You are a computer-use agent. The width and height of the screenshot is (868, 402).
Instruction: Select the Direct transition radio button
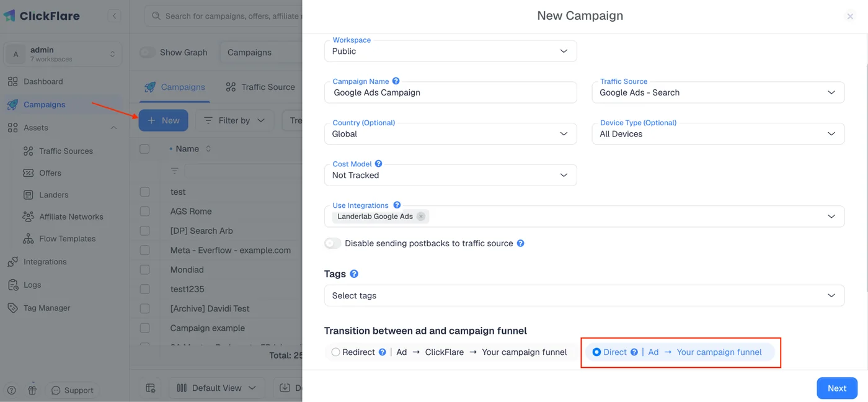(x=596, y=352)
